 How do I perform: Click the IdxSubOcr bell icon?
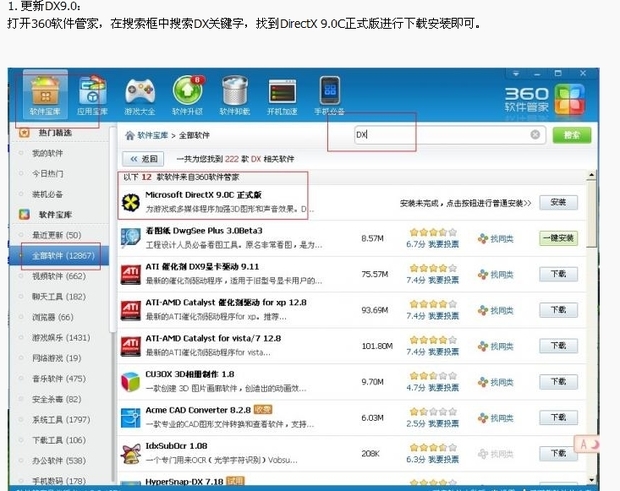[x=131, y=454]
